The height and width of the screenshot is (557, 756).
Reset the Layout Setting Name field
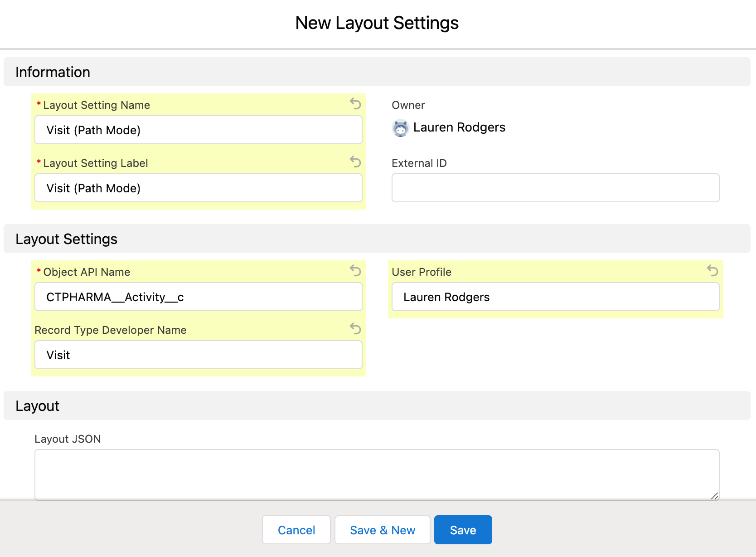pyautogui.click(x=355, y=104)
